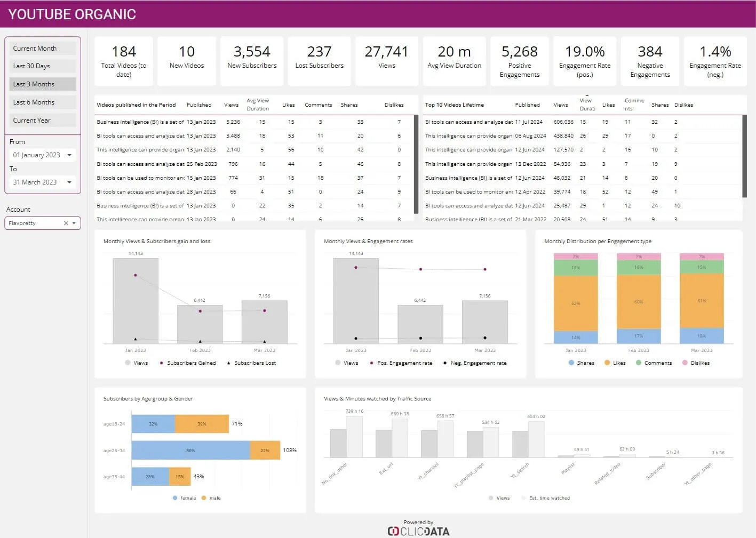Toggle the Views legend marker in Subscribers chart
The width and height of the screenshot is (756, 538).
pyautogui.click(x=128, y=363)
